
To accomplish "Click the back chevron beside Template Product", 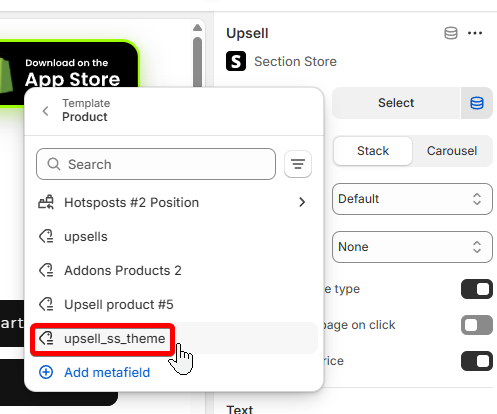I will pos(46,111).
